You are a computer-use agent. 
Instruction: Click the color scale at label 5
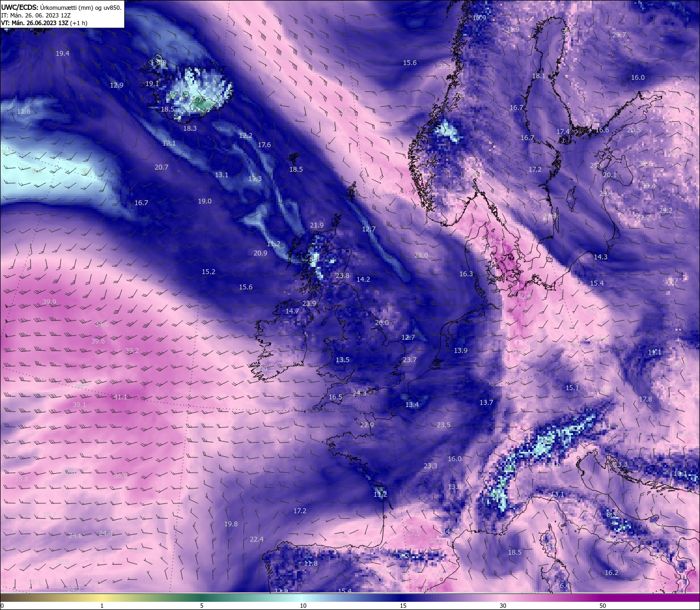pyautogui.click(x=202, y=606)
